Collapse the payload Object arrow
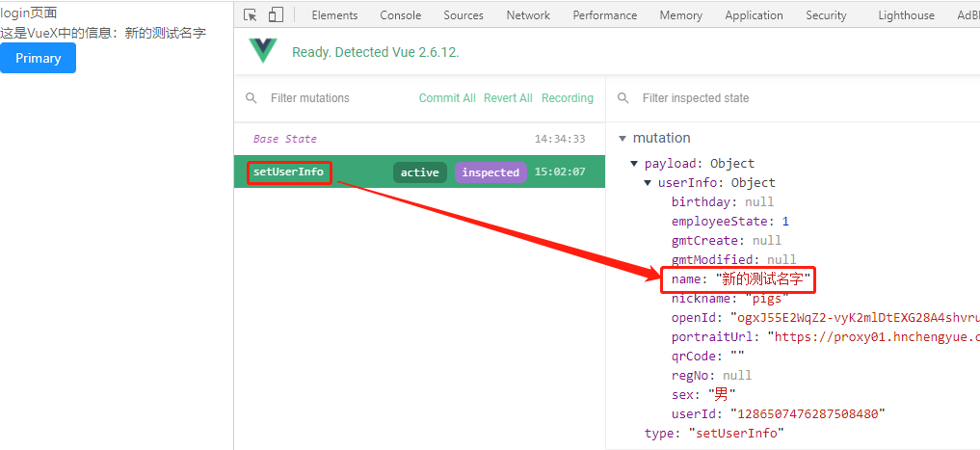Screen dimensions: 980x450 (635, 164)
